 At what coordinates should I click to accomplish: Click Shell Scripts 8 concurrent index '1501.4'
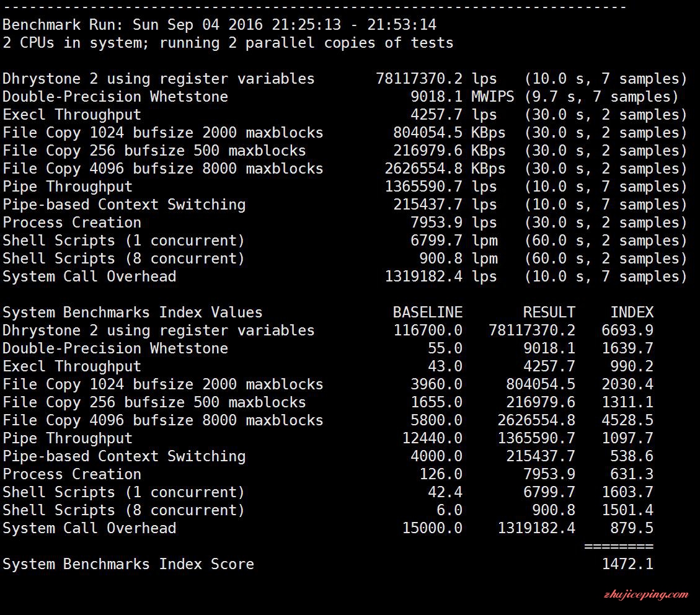click(x=627, y=510)
